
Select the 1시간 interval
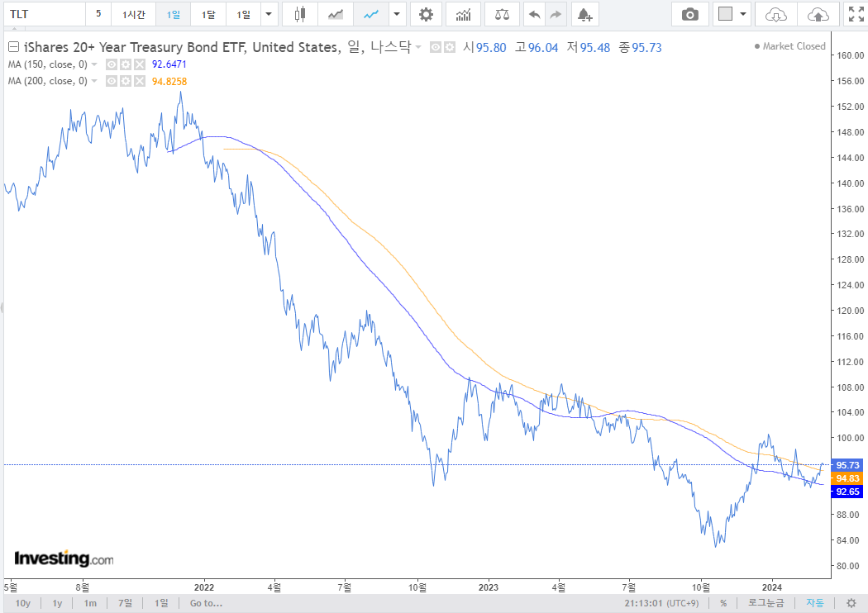tap(133, 14)
